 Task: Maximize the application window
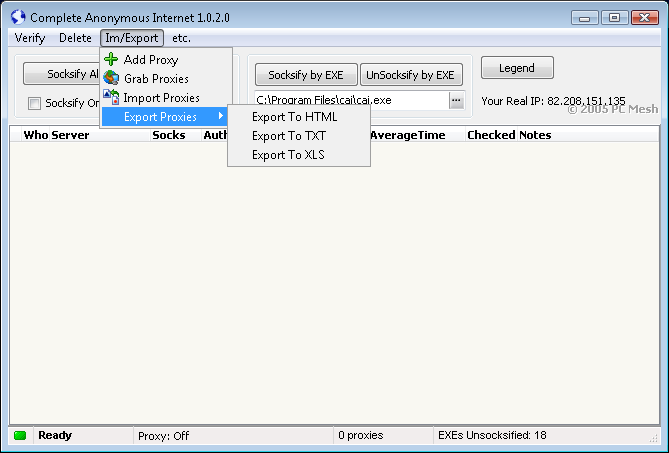tap(614, 18)
